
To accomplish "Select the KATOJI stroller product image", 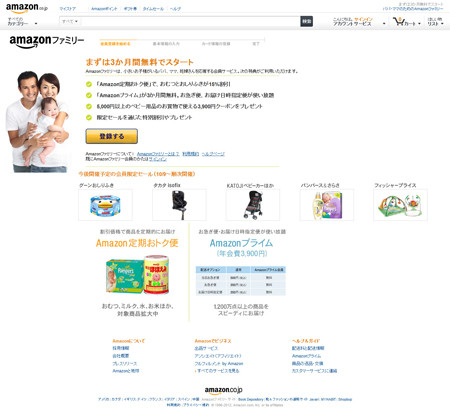I will (253, 205).
